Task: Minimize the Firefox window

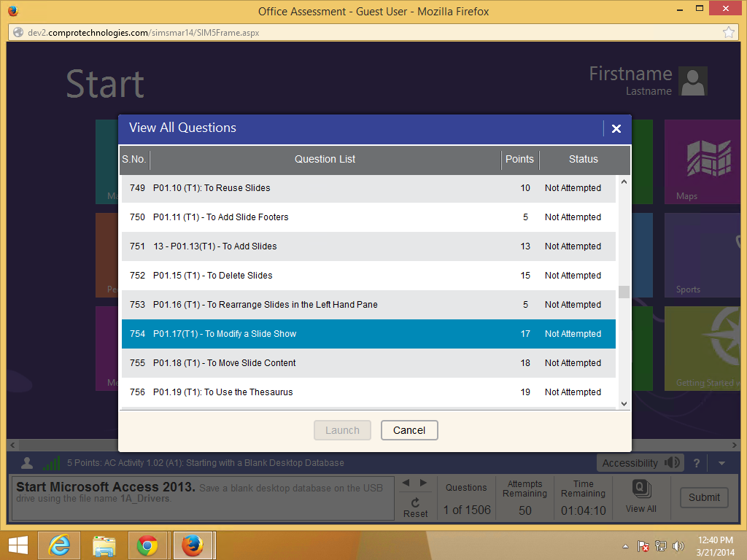Action: point(680,9)
